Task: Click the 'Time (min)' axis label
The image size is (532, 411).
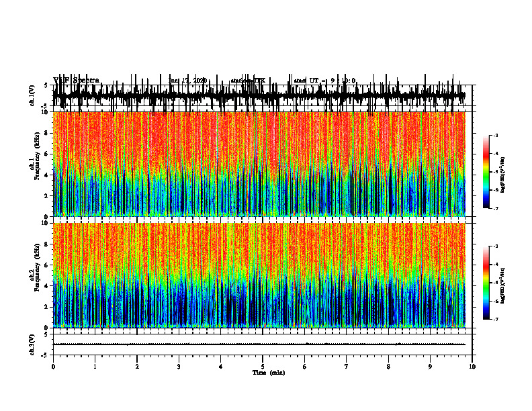Action: (269, 373)
